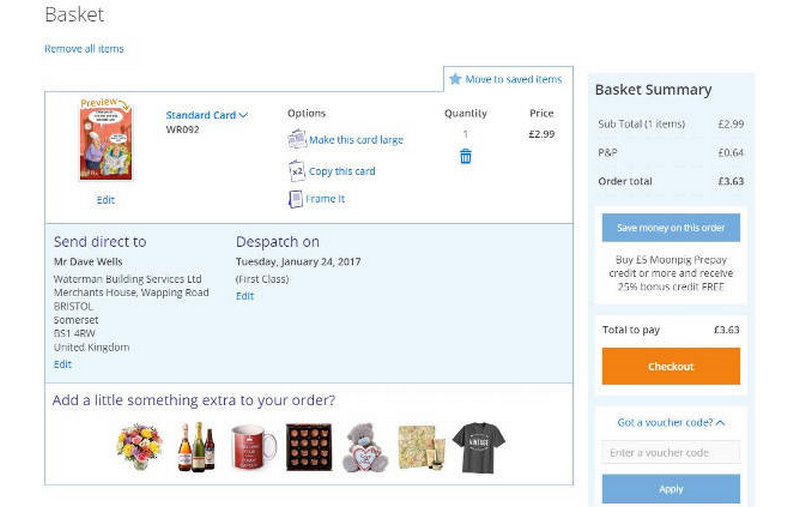The height and width of the screenshot is (507, 800).
Task: Click the Apply voucher button
Action: [x=671, y=489]
